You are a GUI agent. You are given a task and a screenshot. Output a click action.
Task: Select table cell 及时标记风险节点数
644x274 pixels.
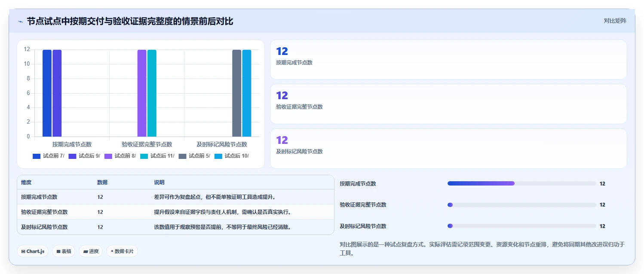pos(44,227)
